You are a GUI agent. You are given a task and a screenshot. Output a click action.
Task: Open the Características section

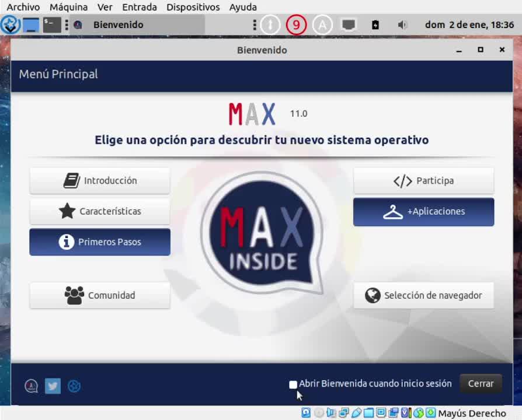coord(100,211)
